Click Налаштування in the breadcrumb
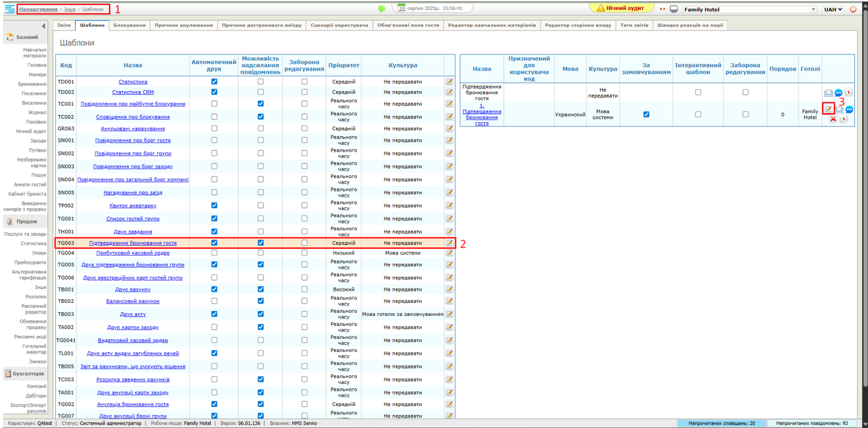The image size is (868, 428). coord(38,9)
